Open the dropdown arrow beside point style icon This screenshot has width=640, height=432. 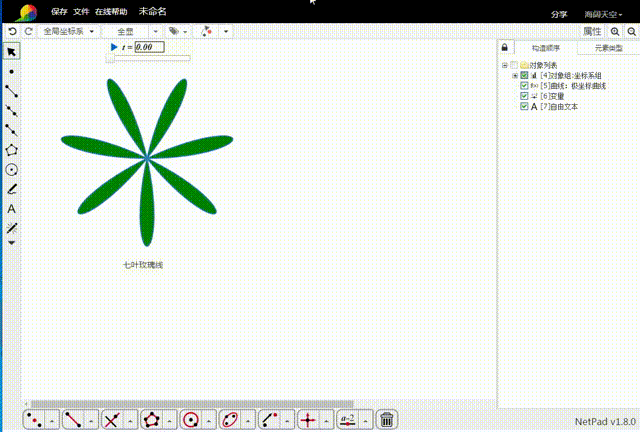point(226,31)
